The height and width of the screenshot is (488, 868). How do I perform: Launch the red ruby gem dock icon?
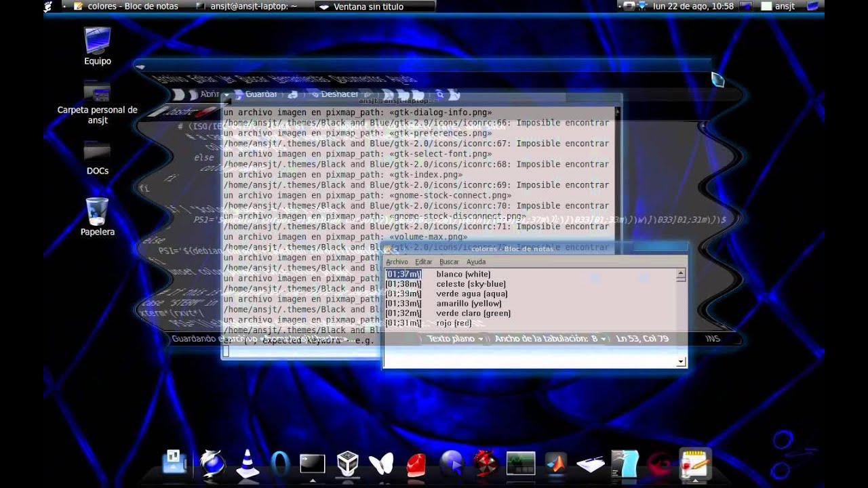[x=416, y=465]
